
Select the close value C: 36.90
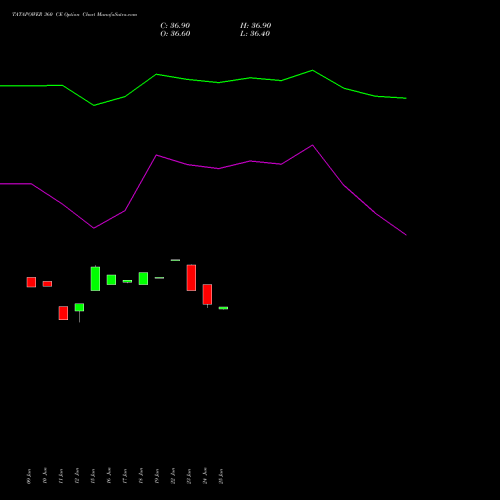[175, 26]
